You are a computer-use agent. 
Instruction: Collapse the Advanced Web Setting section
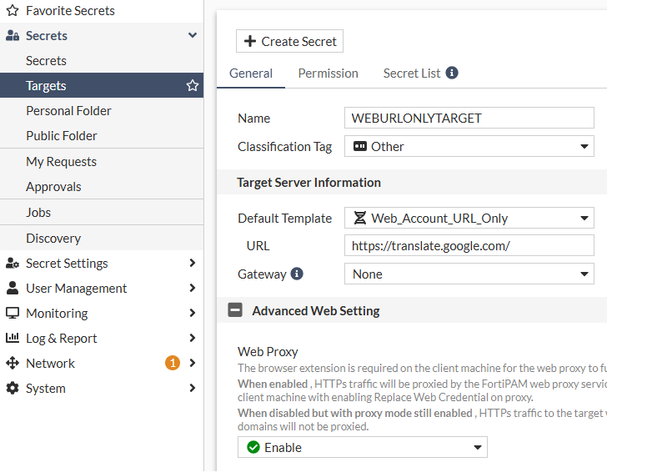coord(236,311)
